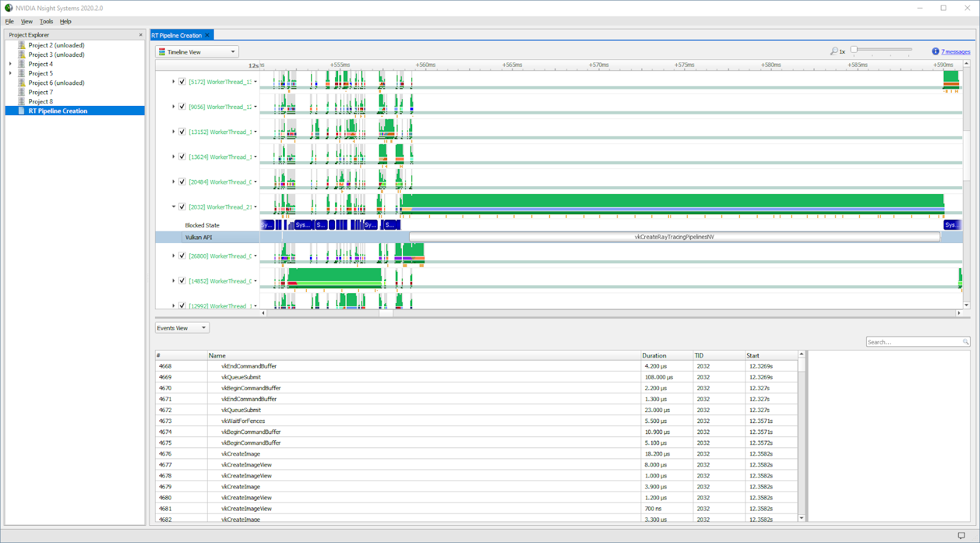Viewport: 980px width, 543px height.
Task: Click the blue info messages icon
Action: (x=935, y=51)
